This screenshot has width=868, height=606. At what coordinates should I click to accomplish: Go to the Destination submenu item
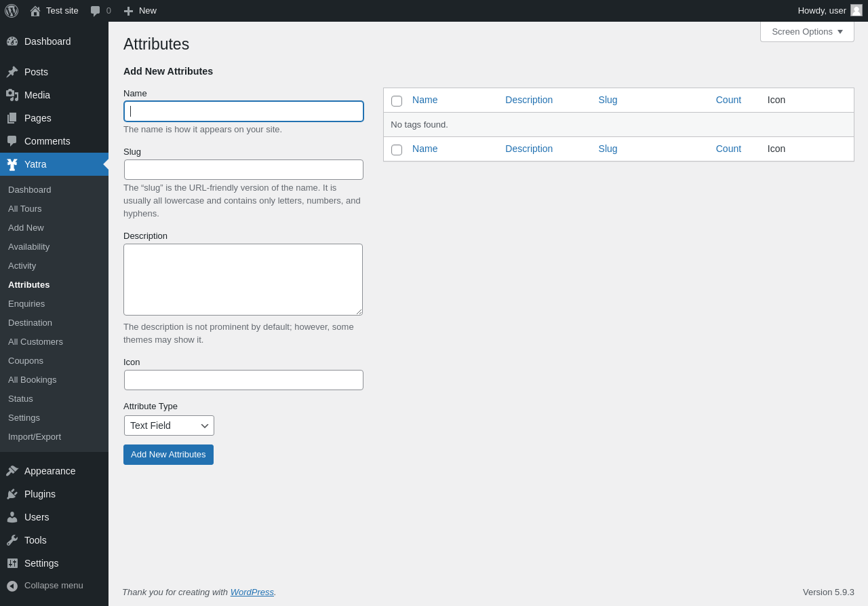click(30, 323)
